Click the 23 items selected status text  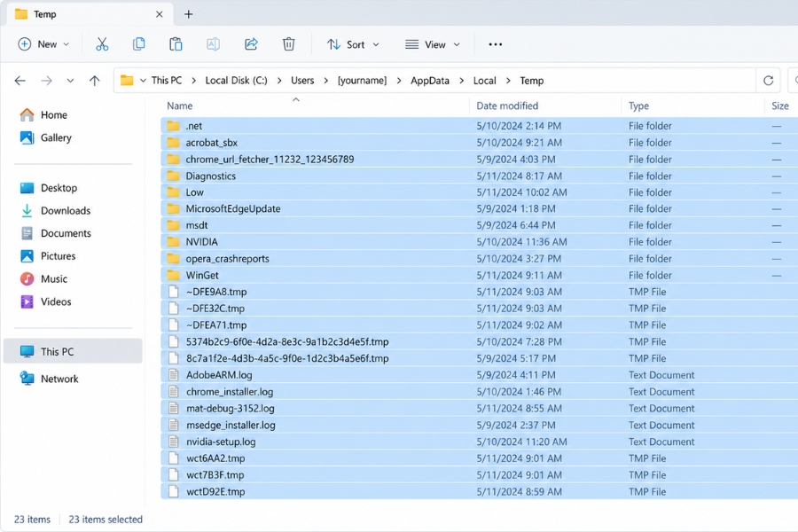tap(106, 520)
